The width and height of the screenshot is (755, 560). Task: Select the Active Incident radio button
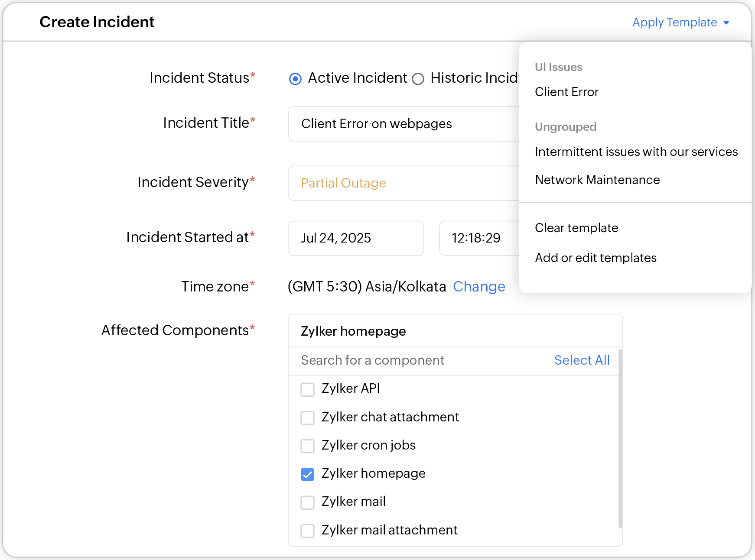295,79
